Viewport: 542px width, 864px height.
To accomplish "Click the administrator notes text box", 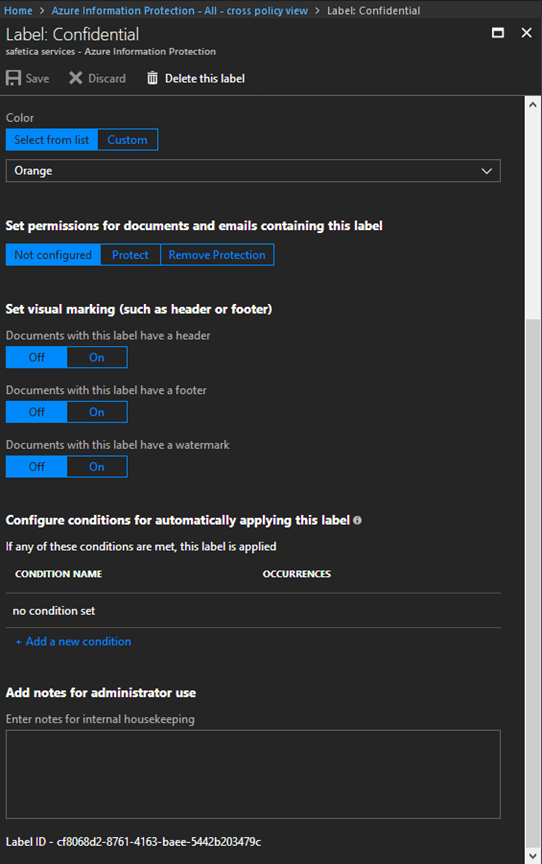I will coord(253,774).
